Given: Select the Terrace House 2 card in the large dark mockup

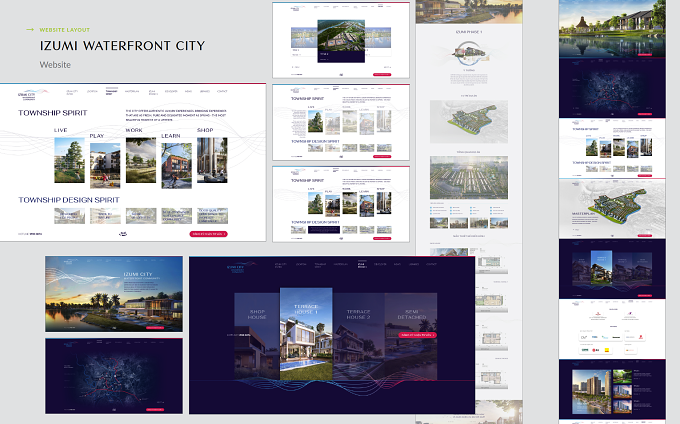Looking at the screenshot, I should 359,336.
